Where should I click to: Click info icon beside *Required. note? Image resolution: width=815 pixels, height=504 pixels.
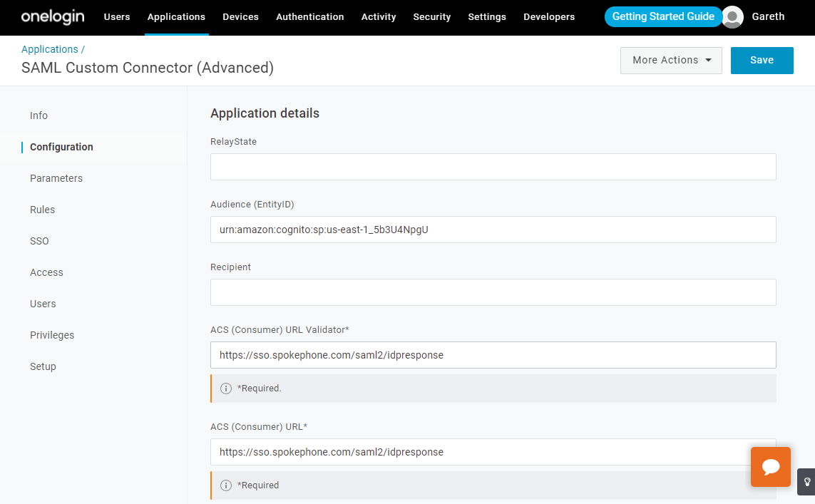(x=225, y=388)
